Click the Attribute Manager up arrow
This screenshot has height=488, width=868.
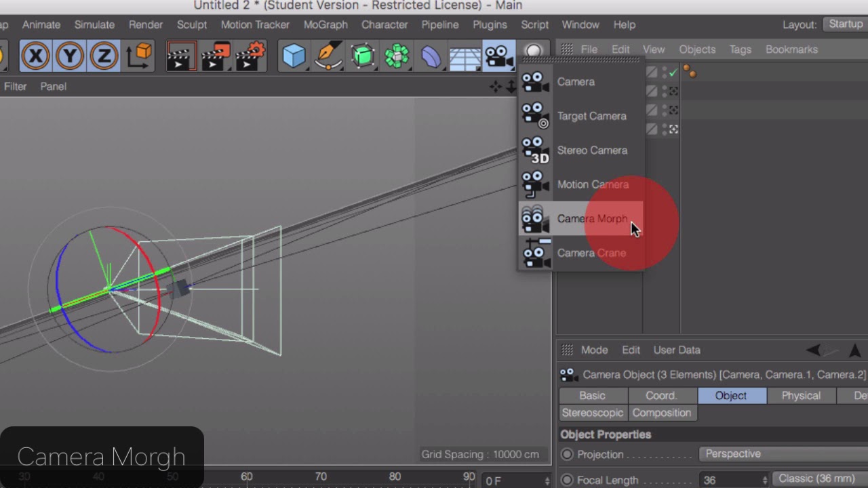(x=854, y=350)
